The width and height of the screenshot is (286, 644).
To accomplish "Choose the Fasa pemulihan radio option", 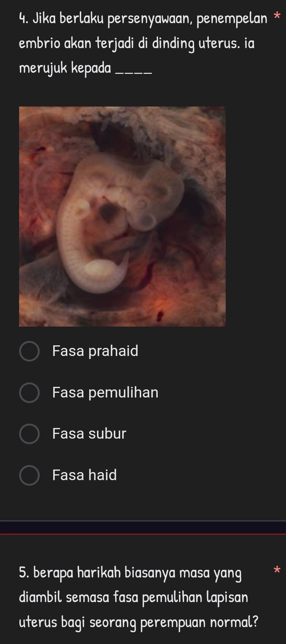I will click(29, 393).
